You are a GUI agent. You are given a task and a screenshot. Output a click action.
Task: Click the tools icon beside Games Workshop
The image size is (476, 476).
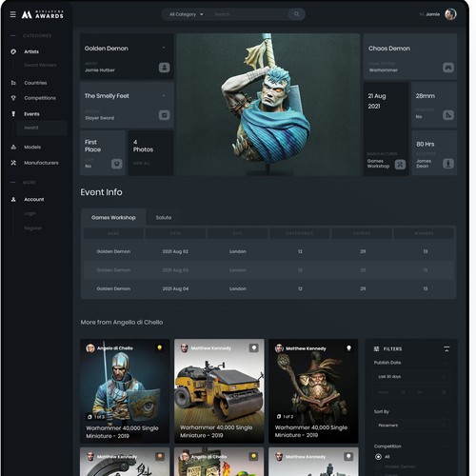400,164
